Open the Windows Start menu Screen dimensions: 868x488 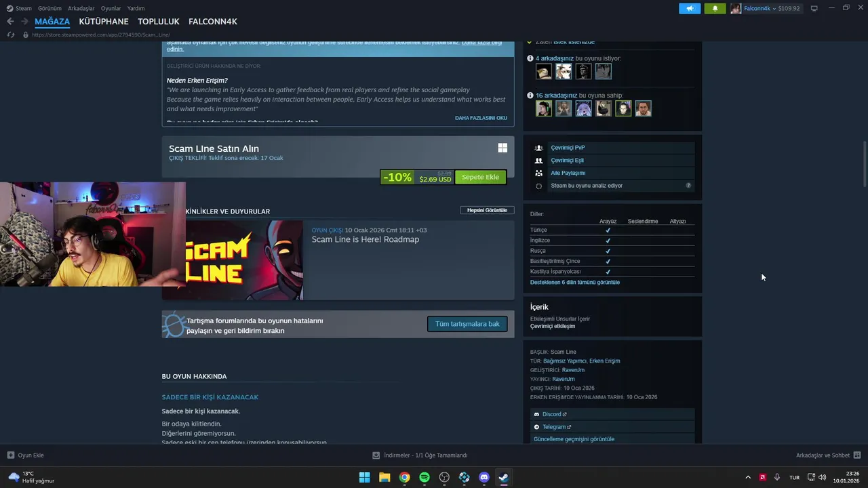[364, 477]
